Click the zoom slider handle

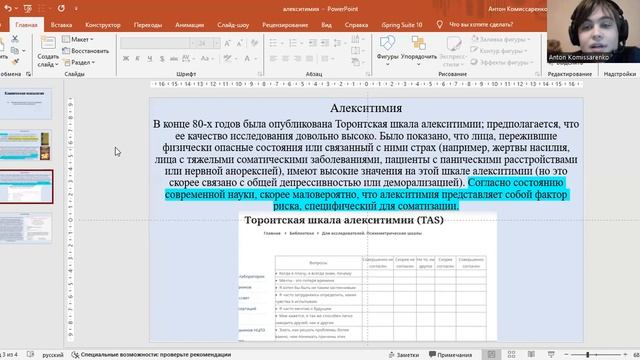click(588, 354)
